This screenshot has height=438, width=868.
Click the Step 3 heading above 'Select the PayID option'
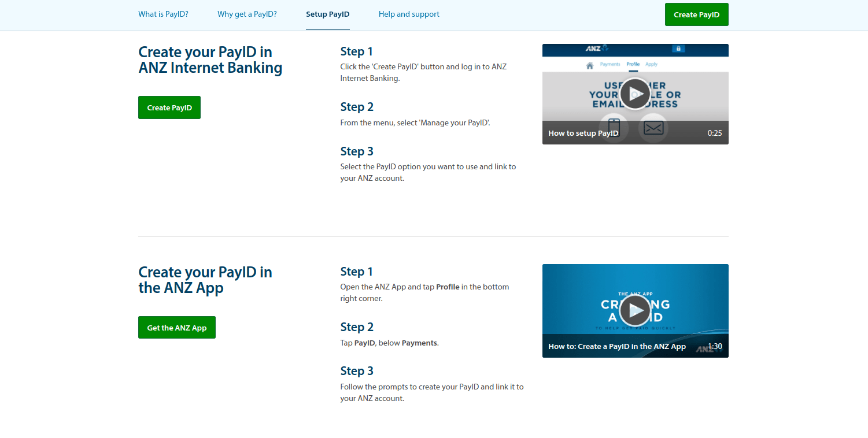click(x=357, y=151)
